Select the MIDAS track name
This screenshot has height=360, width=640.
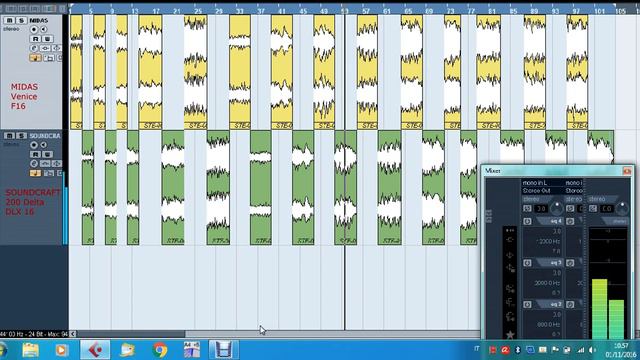pos(39,20)
